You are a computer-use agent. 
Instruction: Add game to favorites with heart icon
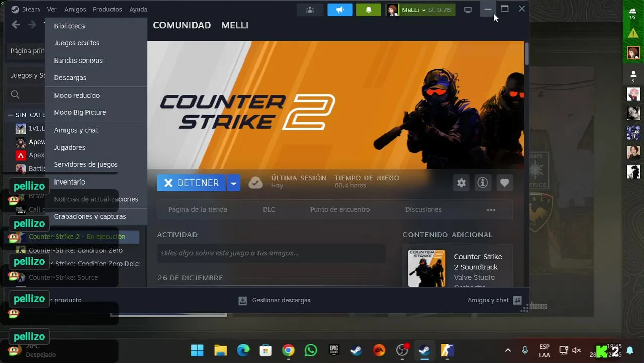coord(504,183)
